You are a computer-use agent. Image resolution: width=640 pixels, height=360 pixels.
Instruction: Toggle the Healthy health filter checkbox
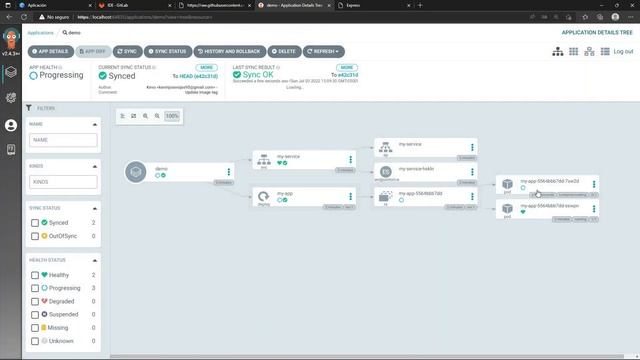coord(35,275)
